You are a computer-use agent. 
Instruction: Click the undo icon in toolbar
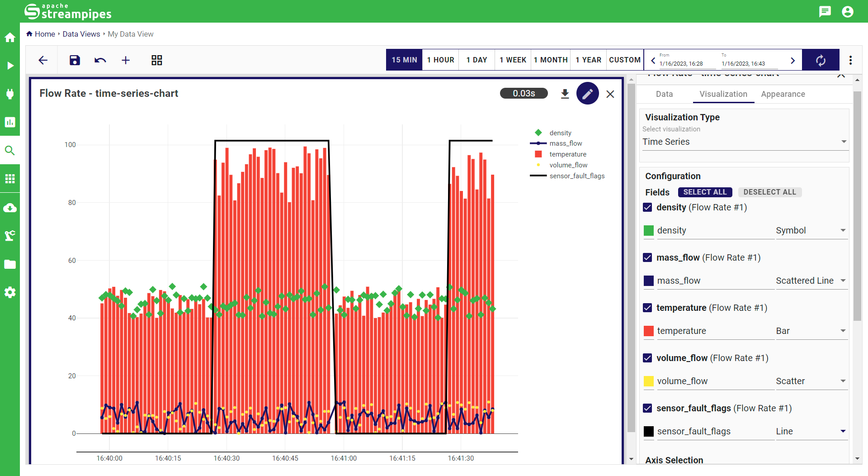[100, 60]
